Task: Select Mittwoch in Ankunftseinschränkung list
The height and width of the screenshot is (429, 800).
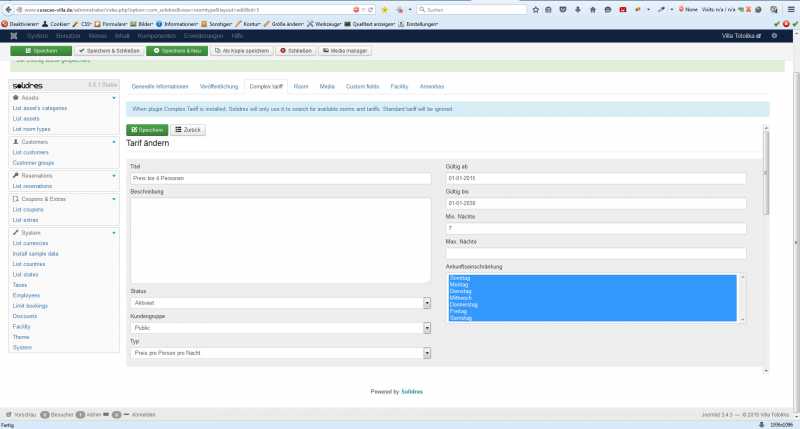Action: click(460, 296)
